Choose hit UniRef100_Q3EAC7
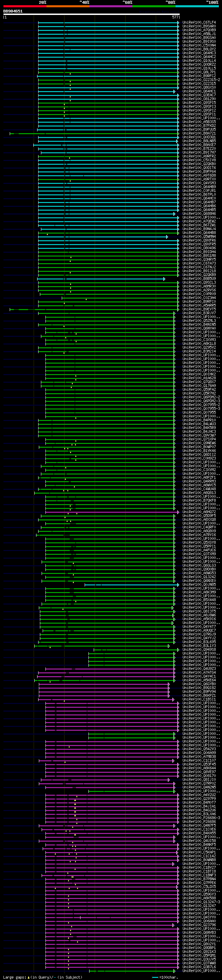This screenshot has height=980, width=222. point(199,95)
